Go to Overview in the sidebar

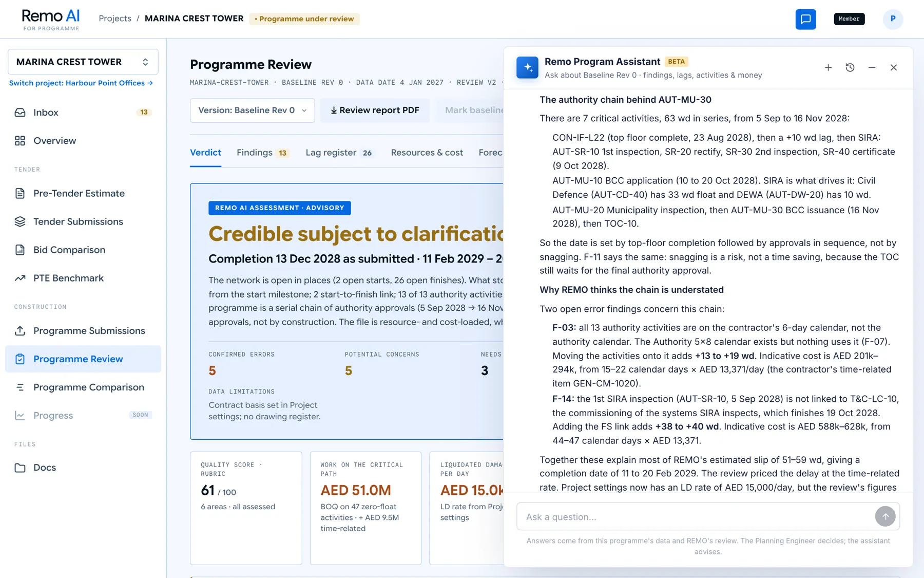83,141
